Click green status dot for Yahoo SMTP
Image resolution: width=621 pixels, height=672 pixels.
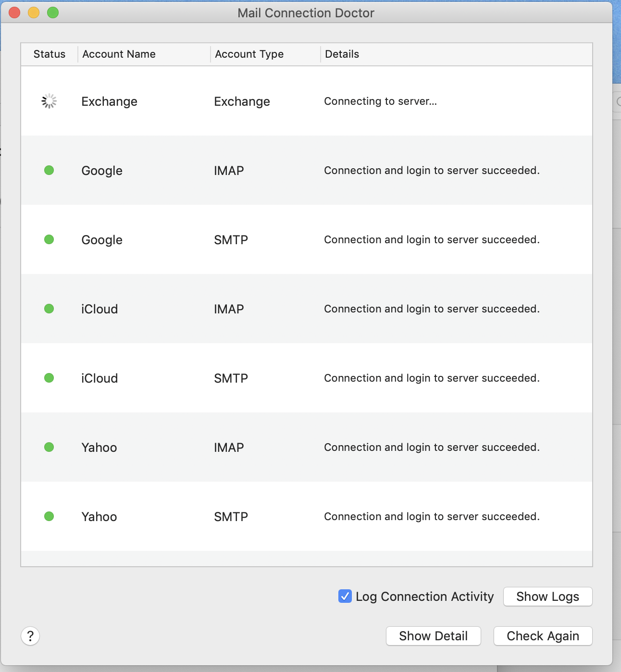(x=49, y=516)
